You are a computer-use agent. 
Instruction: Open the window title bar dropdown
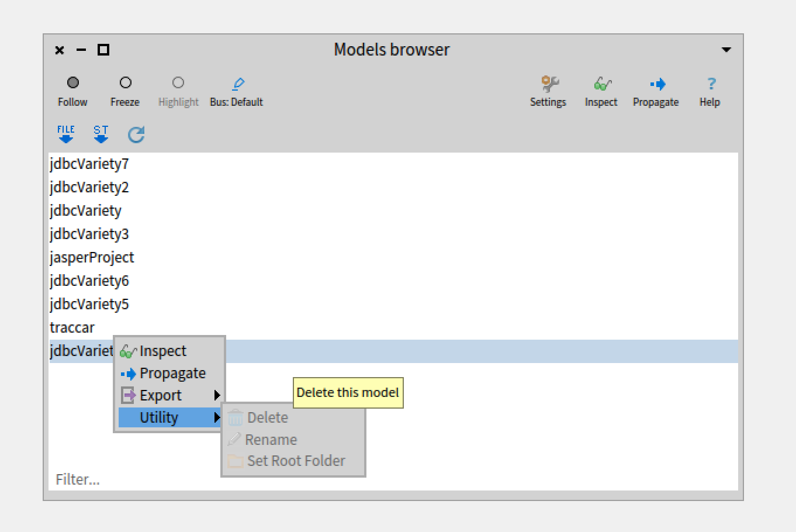pos(726,50)
